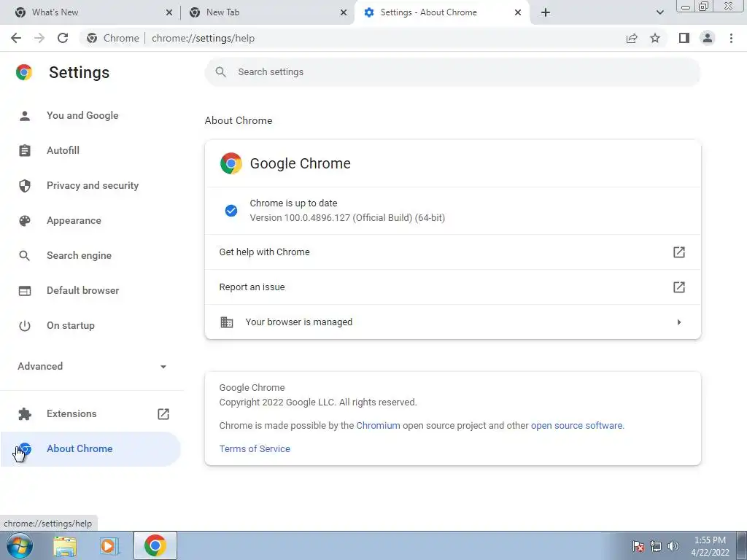Open the volume icon in system tray
The image size is (747, 560).
673,546
